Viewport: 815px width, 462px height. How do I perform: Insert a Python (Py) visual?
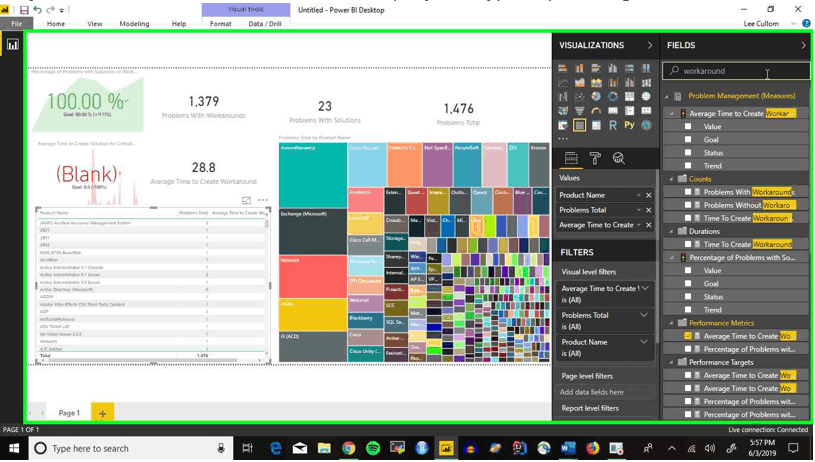(629, 125)
